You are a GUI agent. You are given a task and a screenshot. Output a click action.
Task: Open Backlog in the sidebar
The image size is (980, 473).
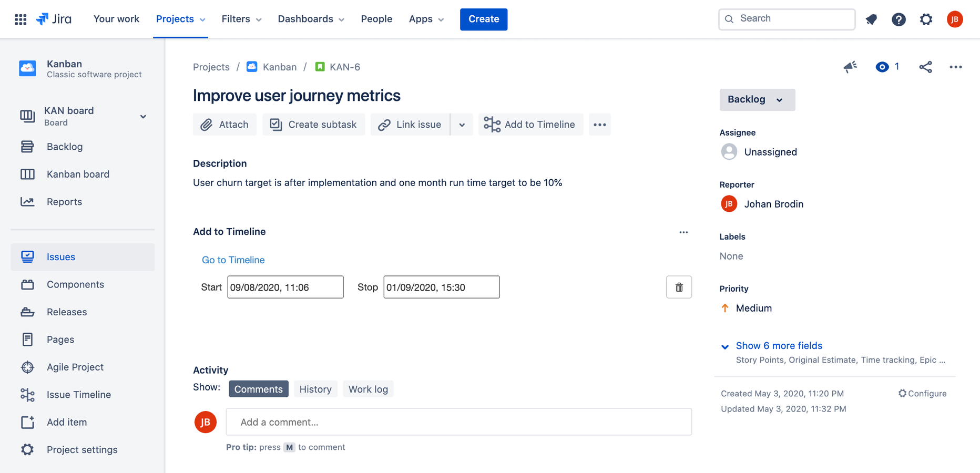[83, 147]
